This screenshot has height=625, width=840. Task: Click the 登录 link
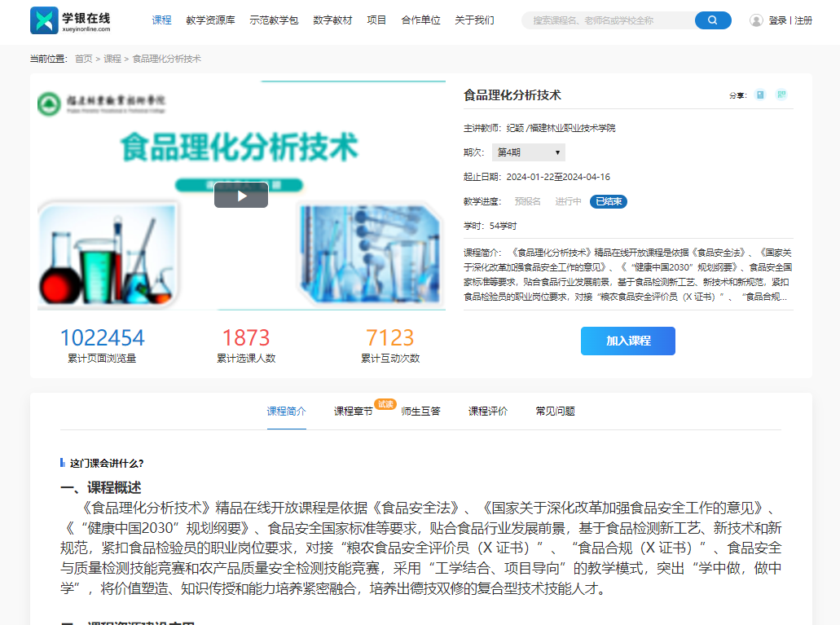(777, 20)
